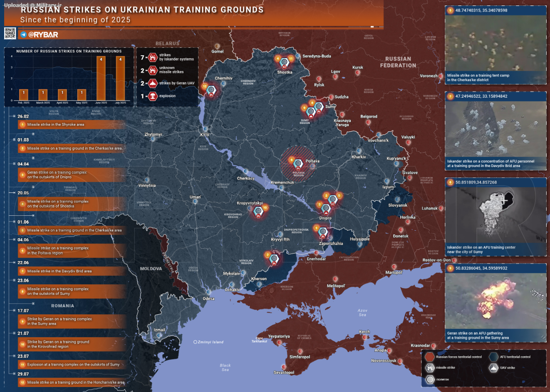The height and width of the screenshot is (392, 550).
Task: Click the Feb. 2025 bar in chart
Action: [x=24, y=95]
